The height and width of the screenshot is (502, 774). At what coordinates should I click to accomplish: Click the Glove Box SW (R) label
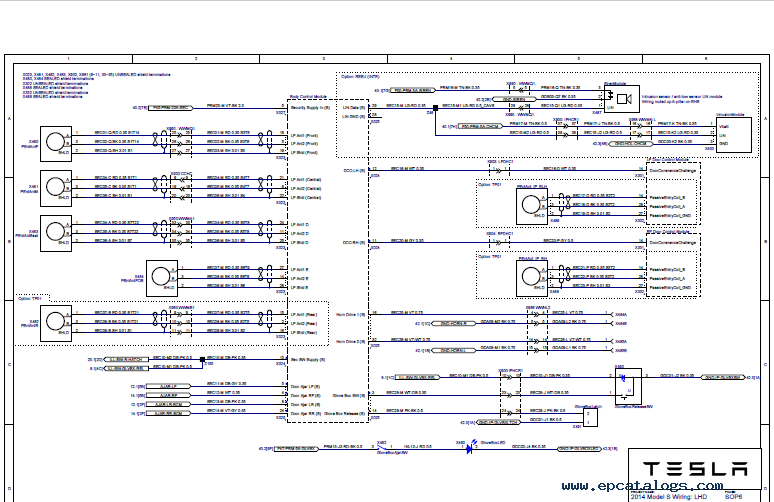click(x=349, y=395)
